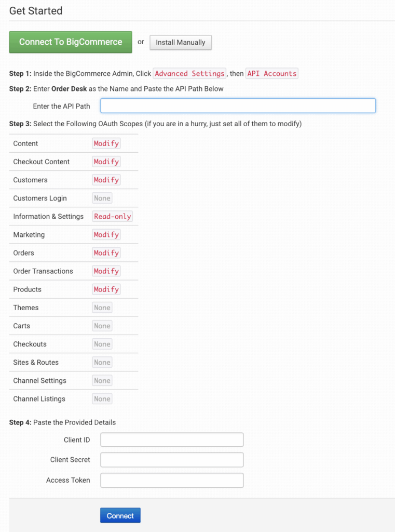
Task: Click the Client Secret text box
Action: click(172, 460)
